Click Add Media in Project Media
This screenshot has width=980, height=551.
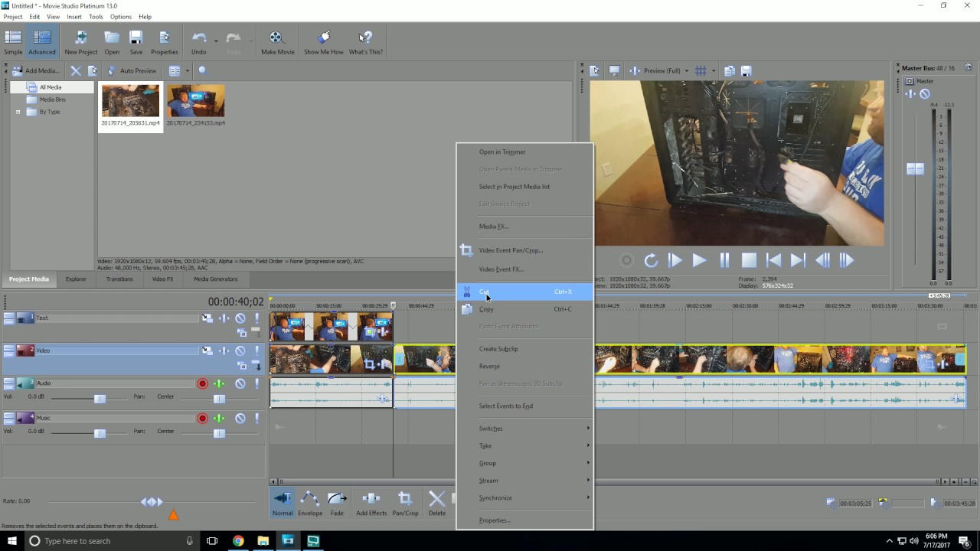pyautogui.click(x=36, y=70)
